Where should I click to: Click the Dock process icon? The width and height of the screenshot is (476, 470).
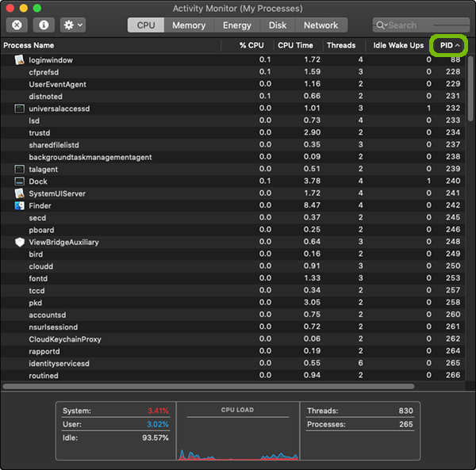point(19,182)
